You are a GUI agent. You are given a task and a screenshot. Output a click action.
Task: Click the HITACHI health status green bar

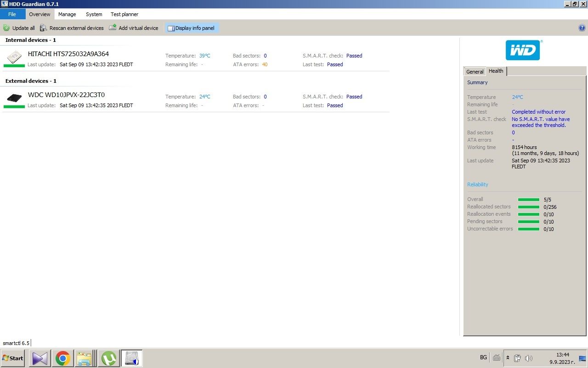(x=14, y=66)
